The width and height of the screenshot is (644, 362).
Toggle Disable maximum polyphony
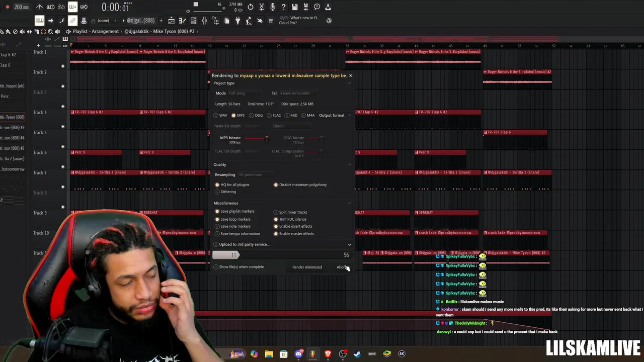pyautogui.click(x=300, y=185)
